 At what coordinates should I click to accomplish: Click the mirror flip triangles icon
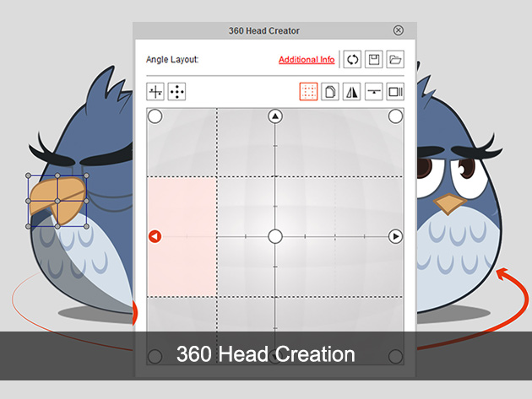click(x=352, y=92)
